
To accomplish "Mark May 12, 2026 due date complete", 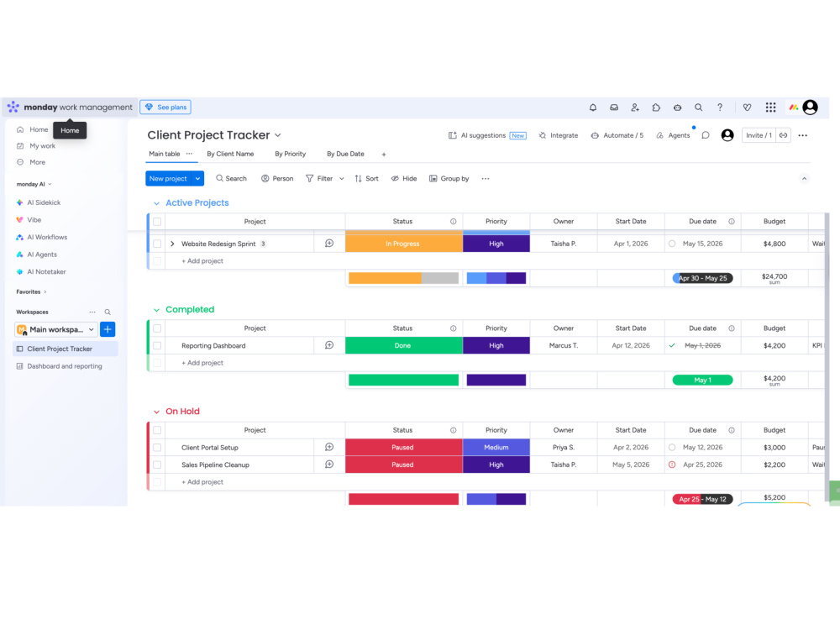I will point(672,447).
